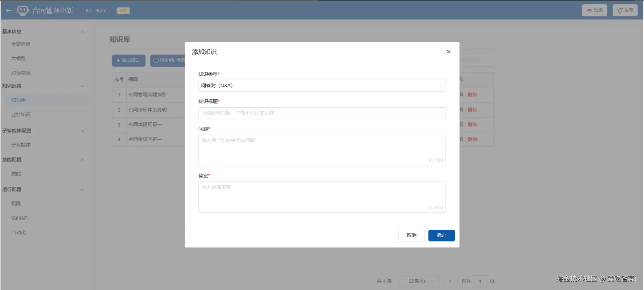
Task: Open 技能 sidebar item
Action: pyautogui.click(x=16, y=174)
